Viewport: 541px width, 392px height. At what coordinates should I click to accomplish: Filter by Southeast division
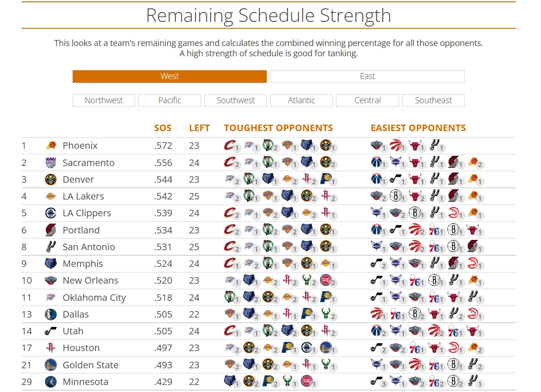point(433,100)
